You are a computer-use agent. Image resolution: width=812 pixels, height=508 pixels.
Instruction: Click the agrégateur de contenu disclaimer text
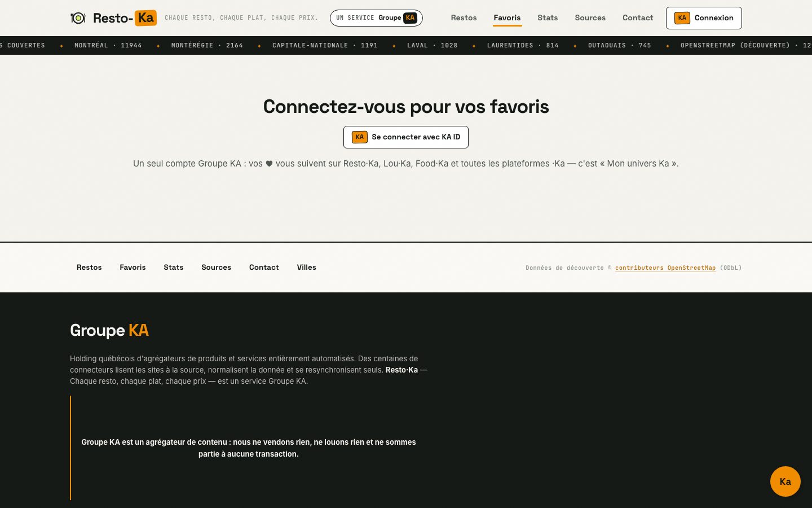[249, 448]
